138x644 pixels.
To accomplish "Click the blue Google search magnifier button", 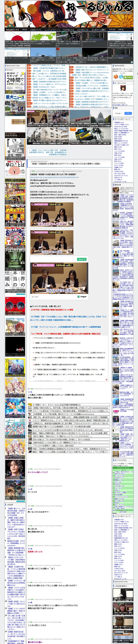I will point(128,113).
